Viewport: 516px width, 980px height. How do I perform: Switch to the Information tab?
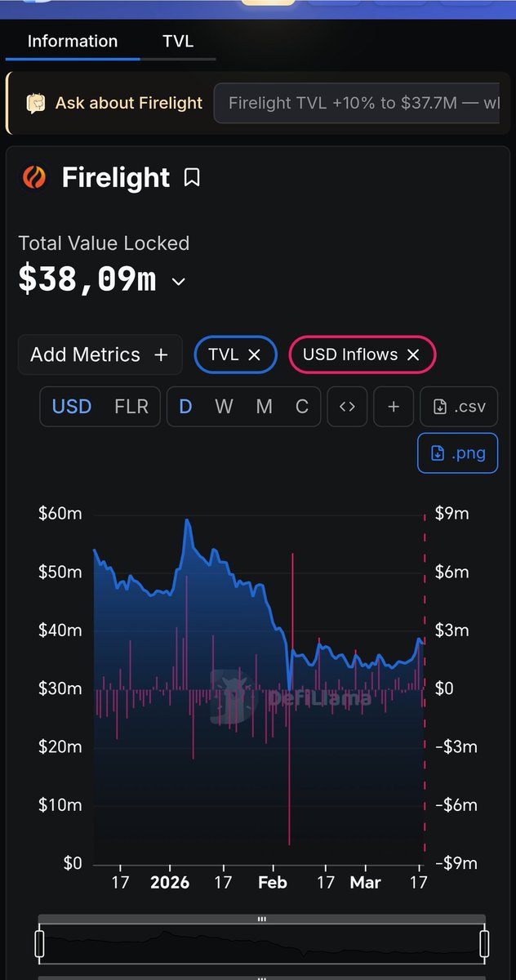coord(73,41)
